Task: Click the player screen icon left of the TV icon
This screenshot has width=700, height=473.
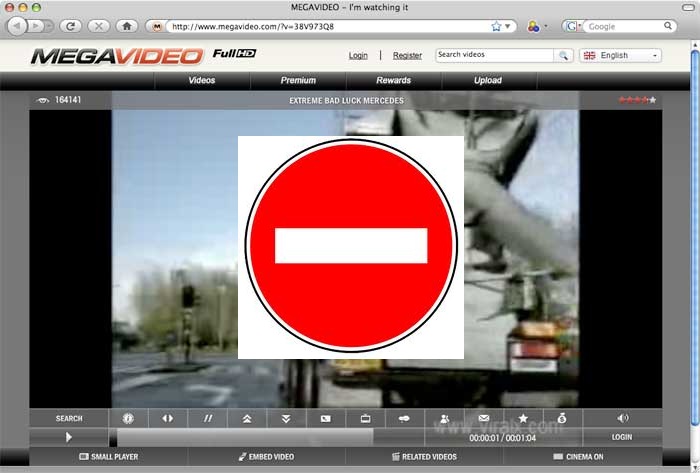Action: pyautogui.click(x=326, y=419)
